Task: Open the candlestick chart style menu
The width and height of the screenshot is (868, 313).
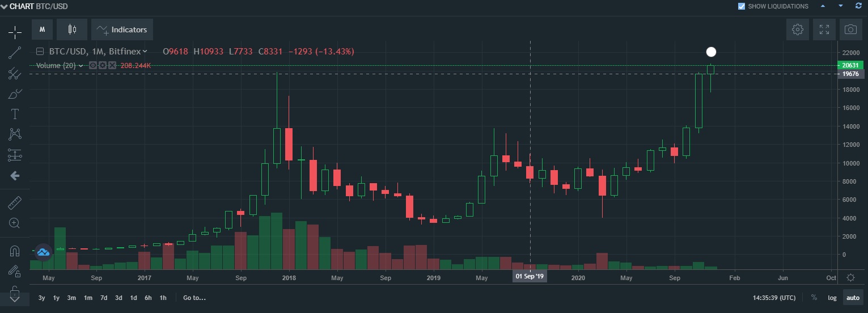Action: click(72, 29)
